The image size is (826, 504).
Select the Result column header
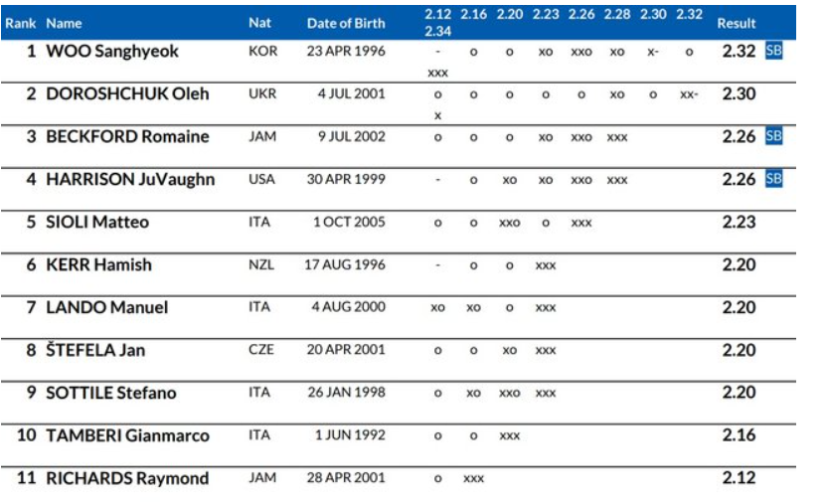pyautogui.click(x=737, y=23)
